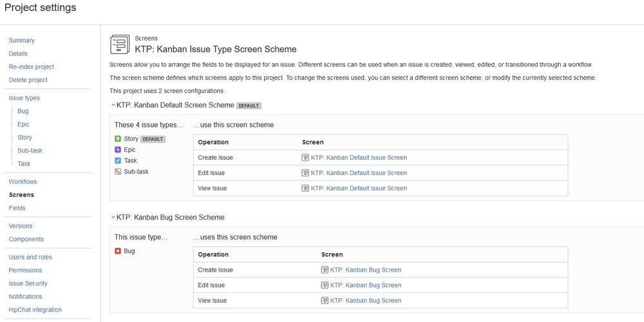Click the green Story issue type icon
Image resolution: width=644 pixels, height=322 pixels.
point(118,139)
